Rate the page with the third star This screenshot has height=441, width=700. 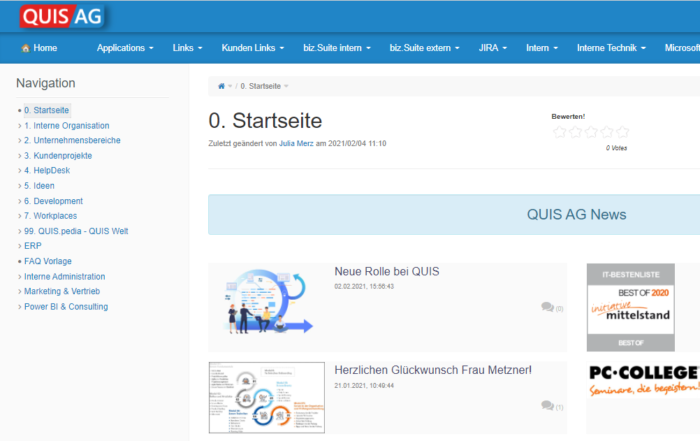pyautogui.click(x=591, y=132)
